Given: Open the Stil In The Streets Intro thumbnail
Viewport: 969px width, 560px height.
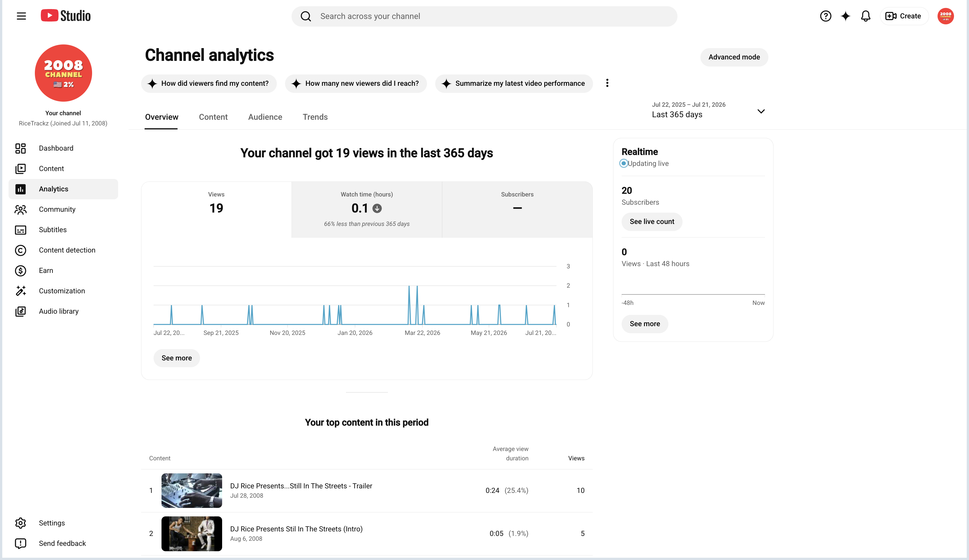Looking at the screenshot, I should click(192, 533).
